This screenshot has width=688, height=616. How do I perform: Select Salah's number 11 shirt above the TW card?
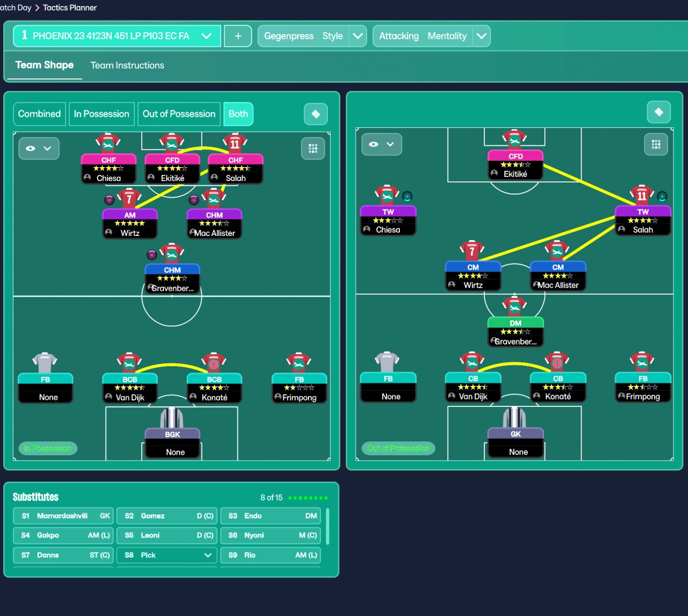(642, 195)
